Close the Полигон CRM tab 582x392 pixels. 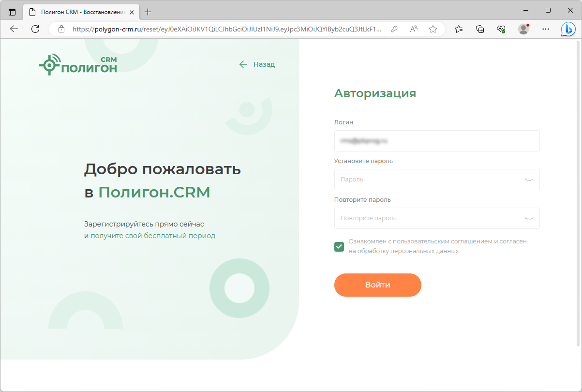tap(131, 12)
